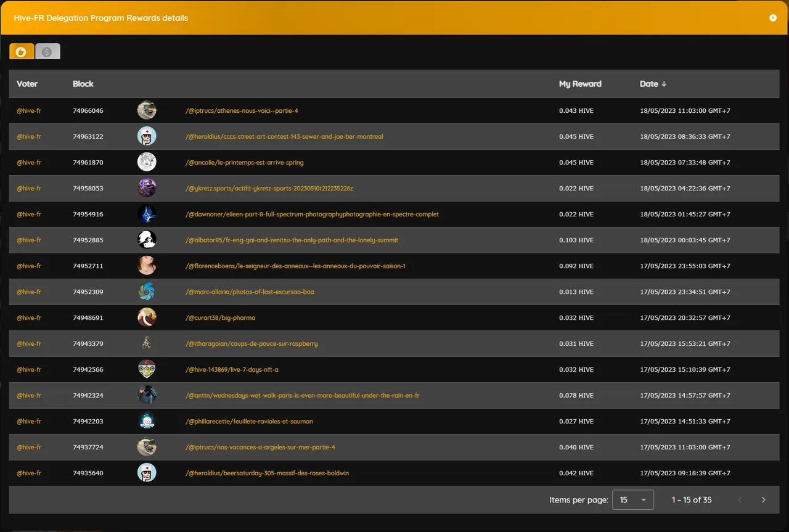
Task: Open ykretz.sports avatar icon
Action: tap(147, 188)
